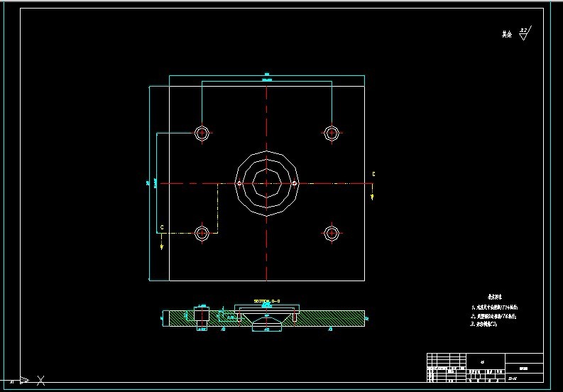The image size is (563, 392).
Task: Select the section marker letter C on the right
Action: pos(373,174)
